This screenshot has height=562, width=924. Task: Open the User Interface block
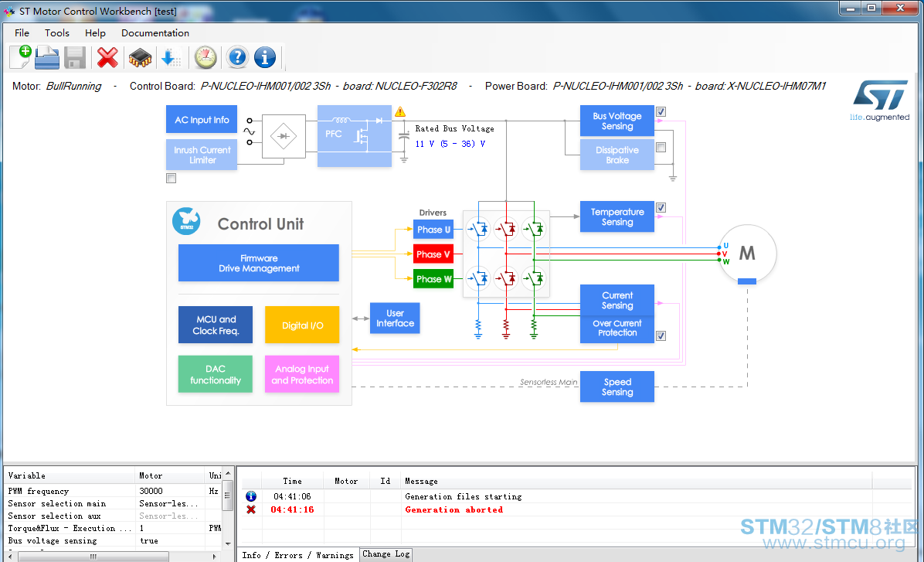point(395,318)
